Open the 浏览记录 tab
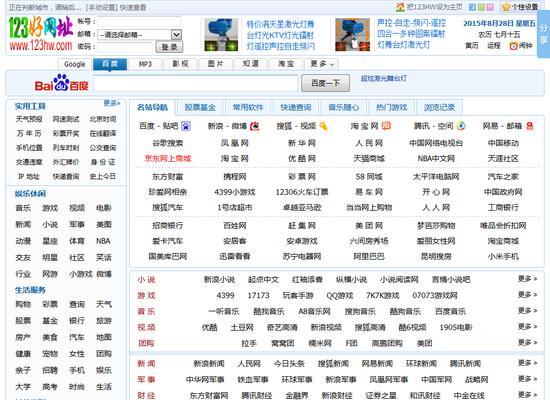 439,107
